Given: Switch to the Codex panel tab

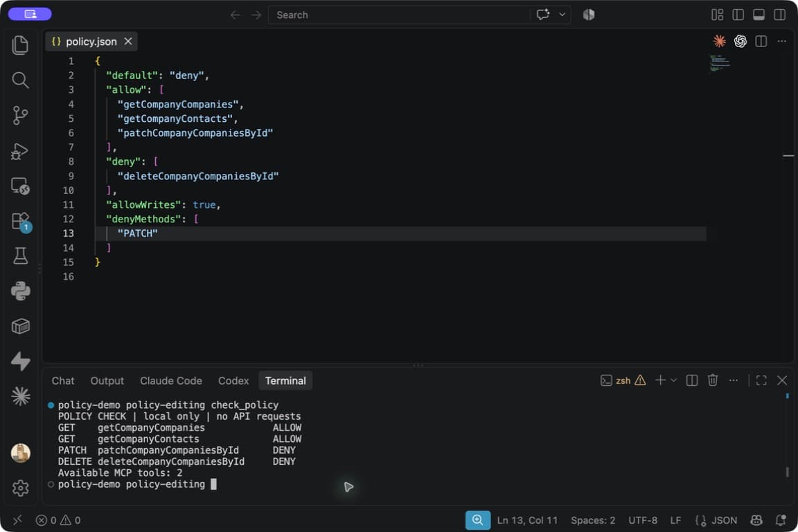Looking at the screenshot, I should pos(233,381).
